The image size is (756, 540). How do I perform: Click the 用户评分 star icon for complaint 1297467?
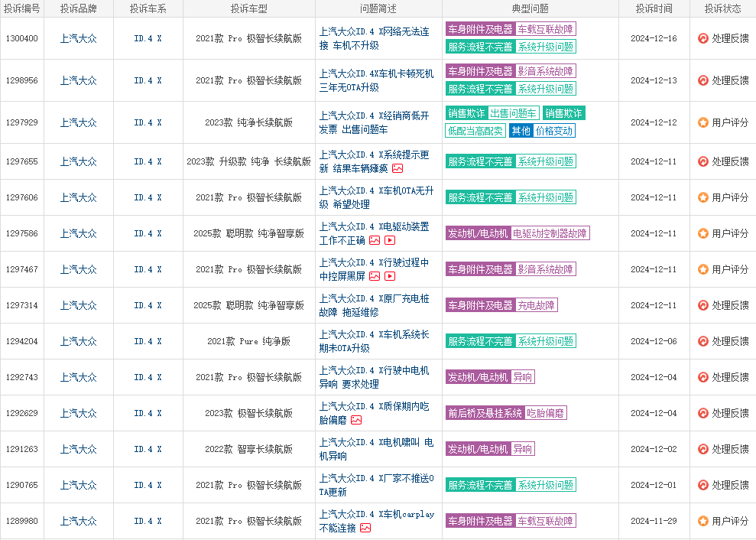(x=703, y=269)
